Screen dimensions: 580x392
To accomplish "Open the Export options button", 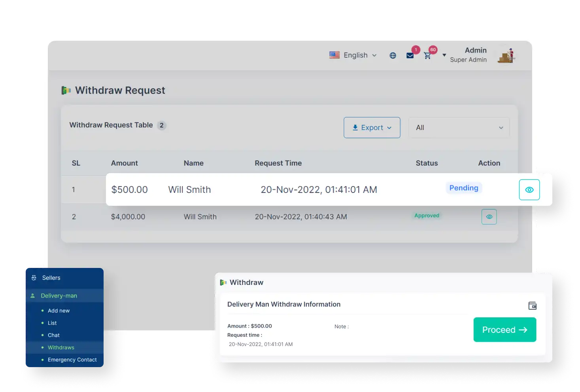I will click(x=371, y=127).
